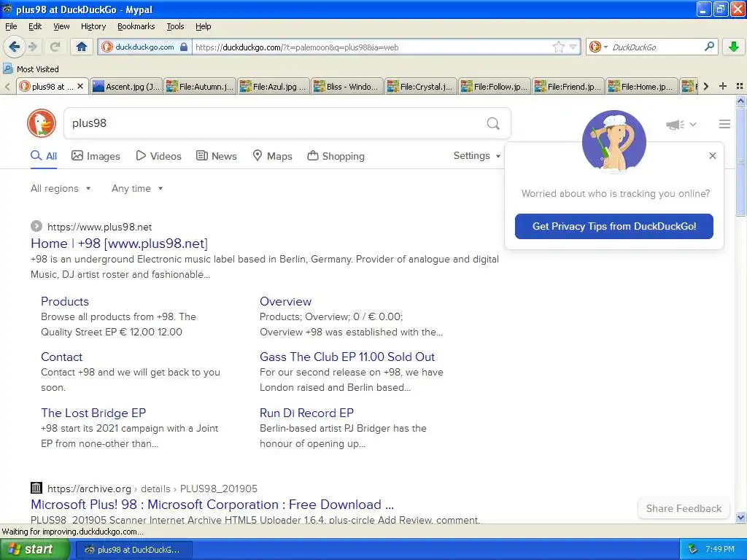The width and height of the screenshot is (747, 560).
Task: Open the Tools menu
Action: point(175,26)
